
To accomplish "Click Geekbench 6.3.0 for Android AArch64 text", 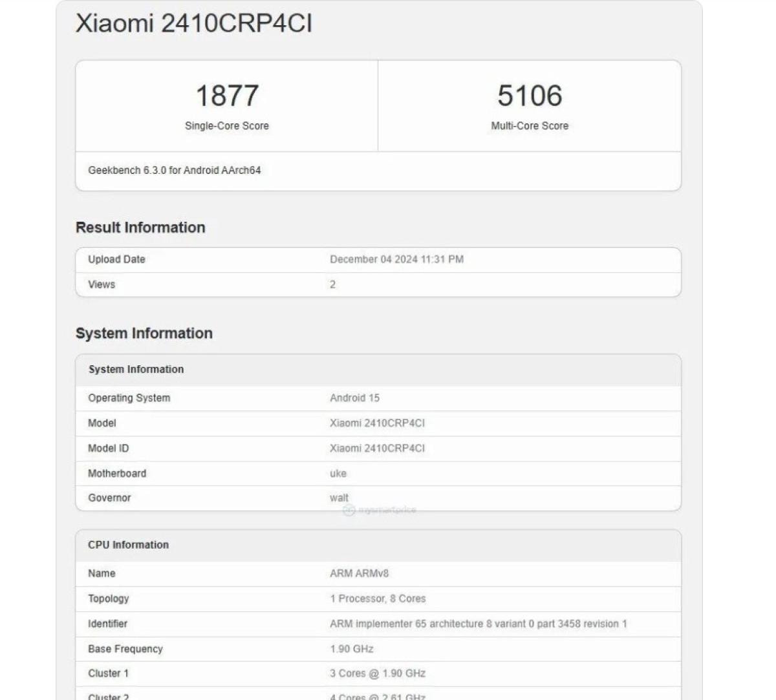I will click(x=175, y=171).
